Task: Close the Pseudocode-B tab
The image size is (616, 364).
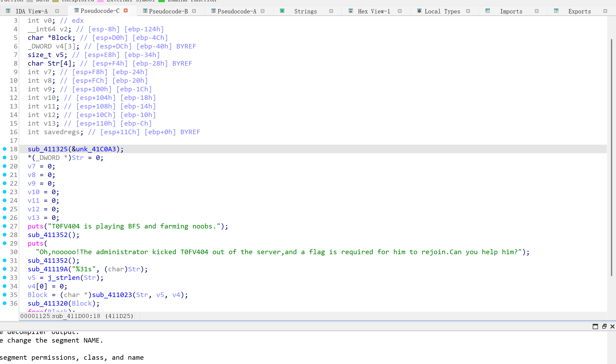Action: [194, 11]
